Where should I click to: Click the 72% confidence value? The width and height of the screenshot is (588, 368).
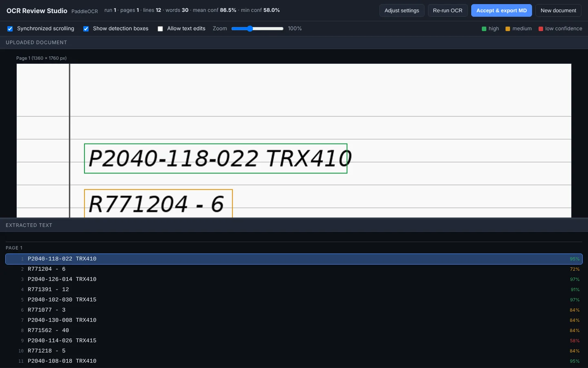[x=575, y=269]
